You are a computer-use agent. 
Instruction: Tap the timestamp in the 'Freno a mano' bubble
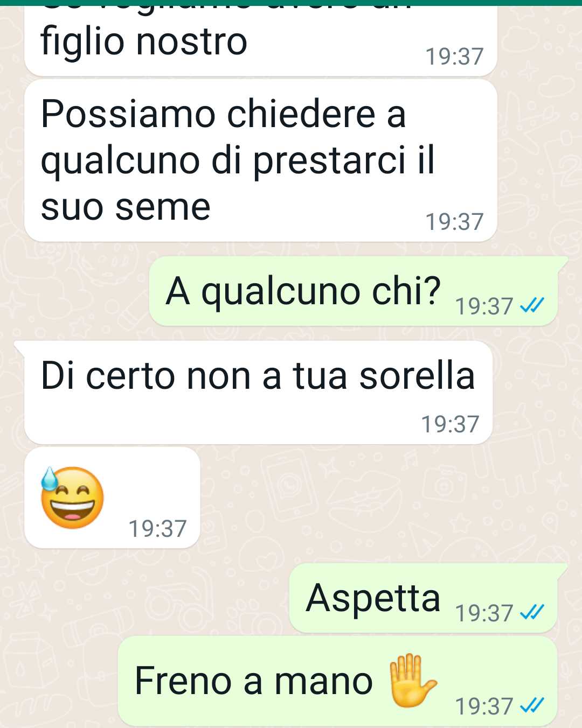tap(484, 706)
